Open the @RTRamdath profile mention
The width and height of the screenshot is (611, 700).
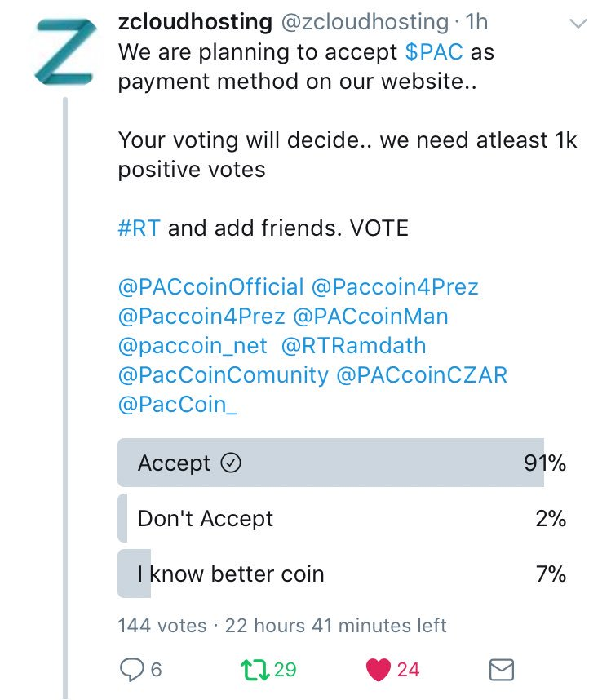[x=353, y=346]
